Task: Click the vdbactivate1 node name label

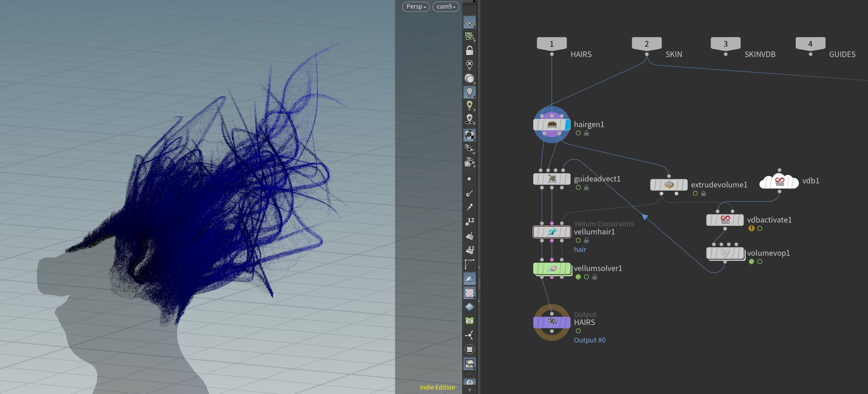Action: (769, 220)
